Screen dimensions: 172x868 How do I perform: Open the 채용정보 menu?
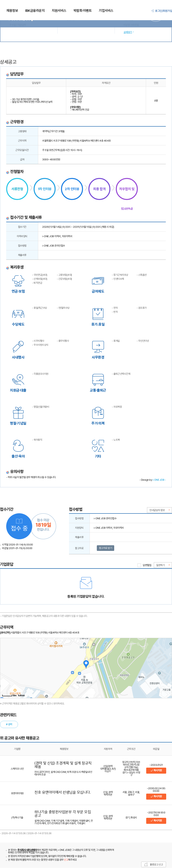click(x=12, y=10)
